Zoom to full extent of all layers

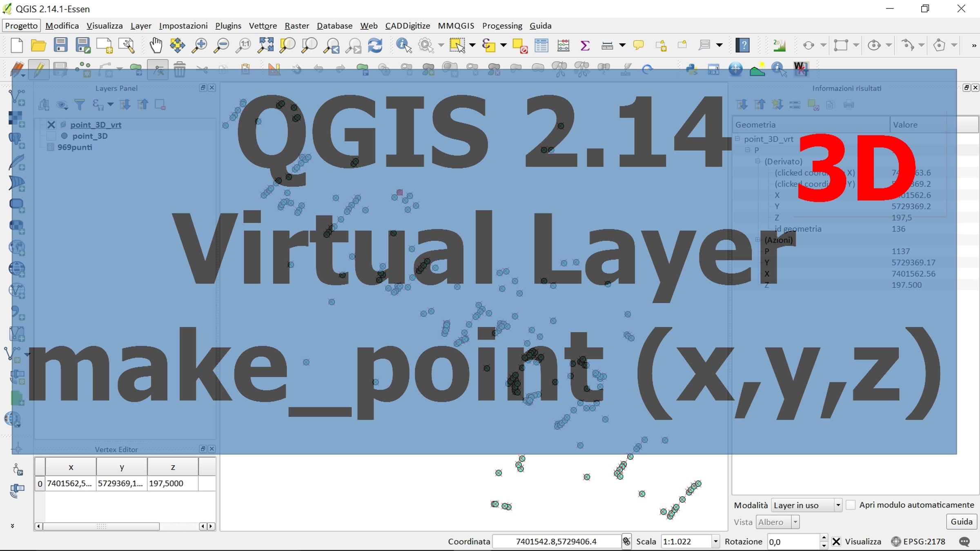tap(265, 45)
